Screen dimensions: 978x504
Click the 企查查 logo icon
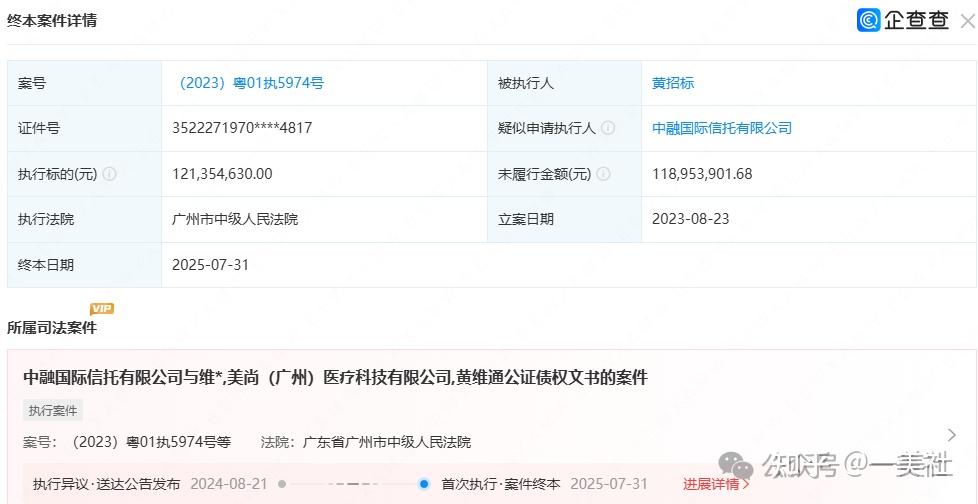coord(868,21)
